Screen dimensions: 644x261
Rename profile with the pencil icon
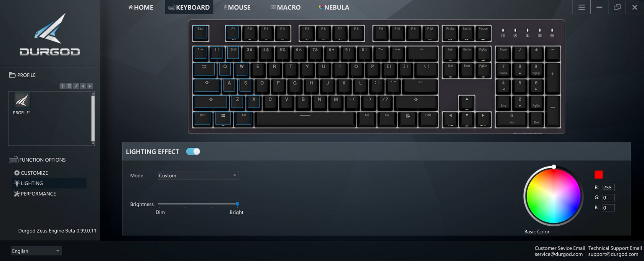[x=76, y=86]
